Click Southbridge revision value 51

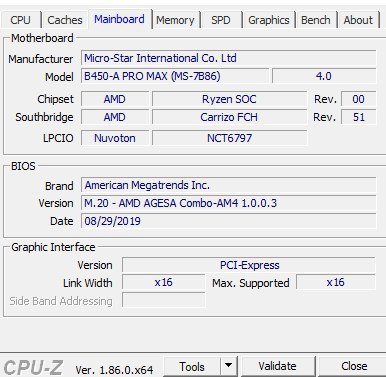(x=359, y=117)
